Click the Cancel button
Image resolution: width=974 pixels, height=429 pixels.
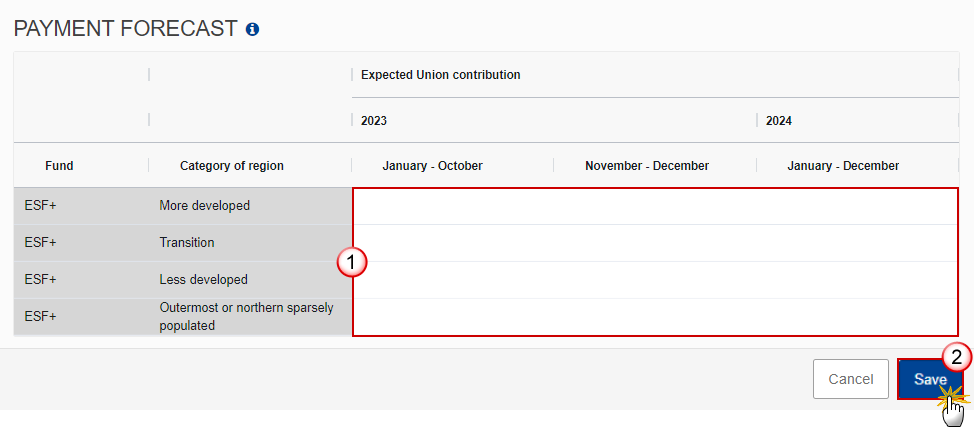pos(850,379)
